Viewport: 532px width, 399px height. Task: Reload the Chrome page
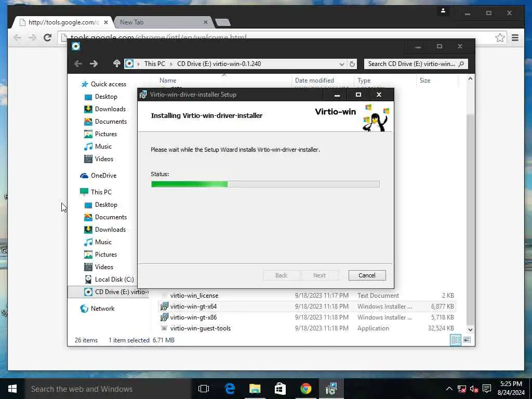(47, 37)
